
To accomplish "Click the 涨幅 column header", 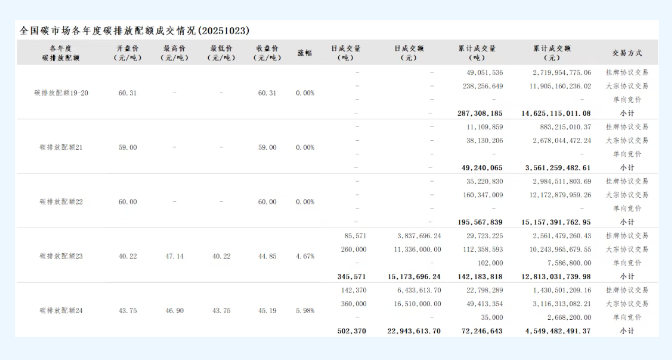I will [x=305, y=53].
